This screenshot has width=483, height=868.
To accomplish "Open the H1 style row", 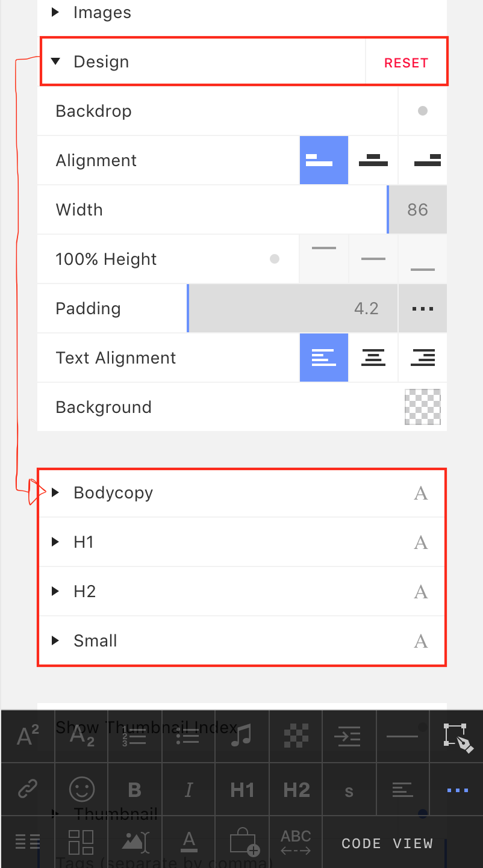I will [x=241, y=542].
